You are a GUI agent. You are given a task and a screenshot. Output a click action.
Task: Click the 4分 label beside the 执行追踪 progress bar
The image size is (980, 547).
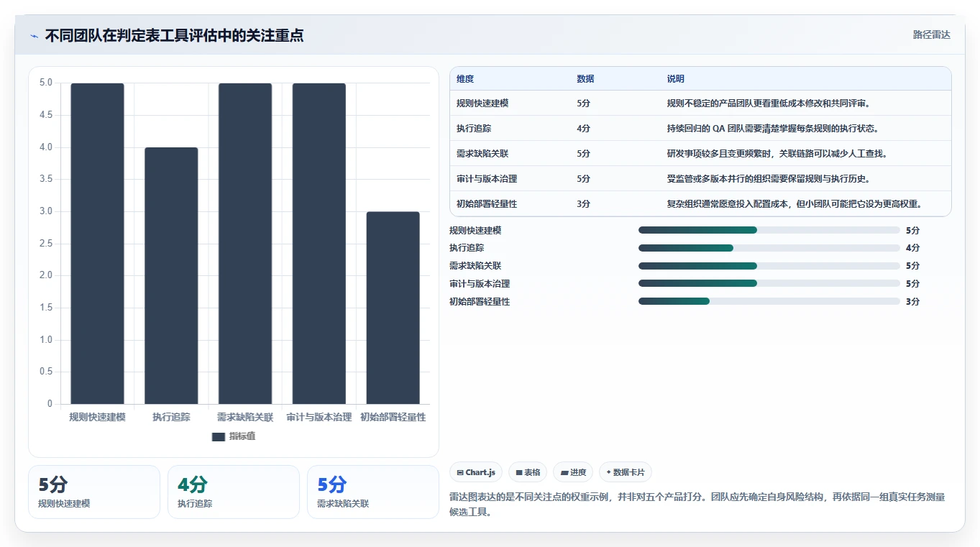pos(912,248)
